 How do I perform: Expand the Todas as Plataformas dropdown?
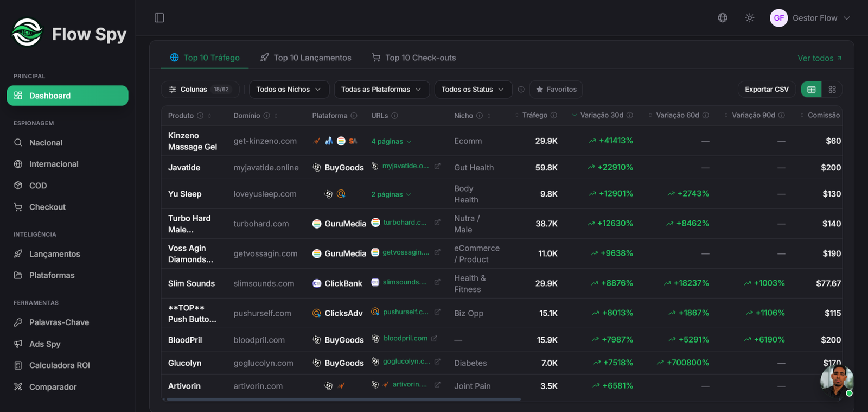point(381,90)
